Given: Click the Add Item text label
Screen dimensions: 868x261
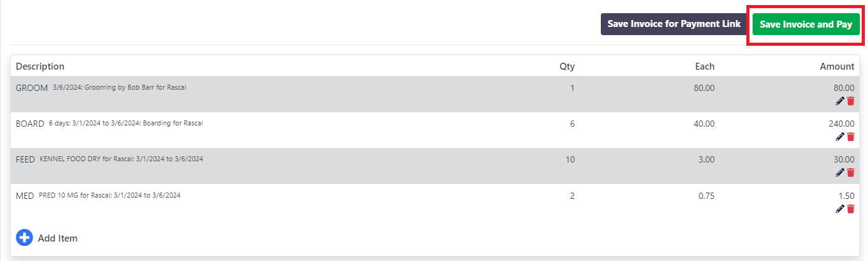Looking at the screenshot, I should (x=58, y=238).
